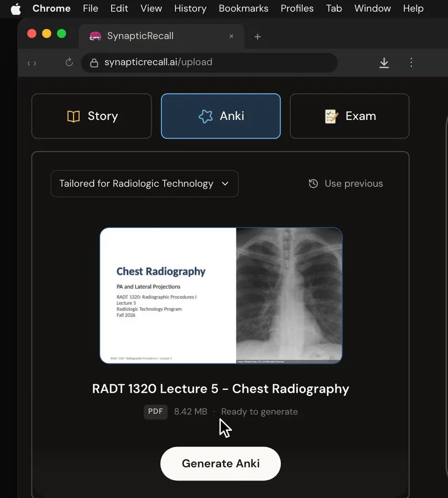Click the lock site-info icon
Viewport: 448px width, 498px height.
(x=94, y=63)
